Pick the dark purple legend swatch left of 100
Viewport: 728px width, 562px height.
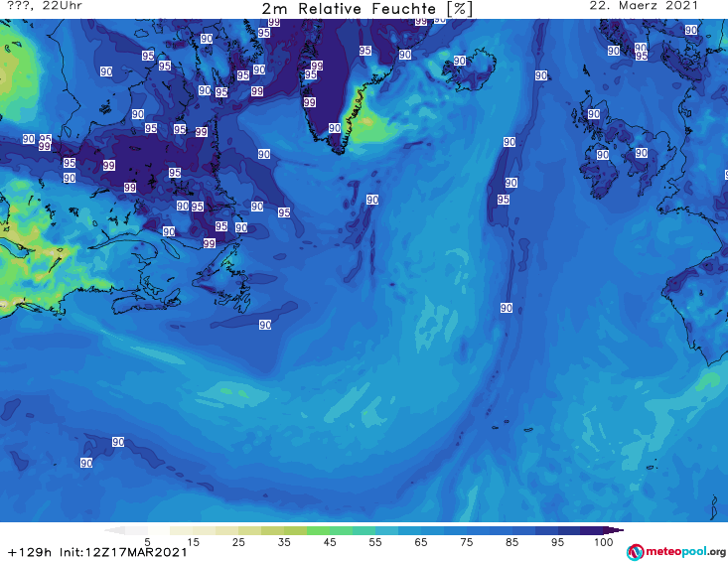tap(592, 530)
